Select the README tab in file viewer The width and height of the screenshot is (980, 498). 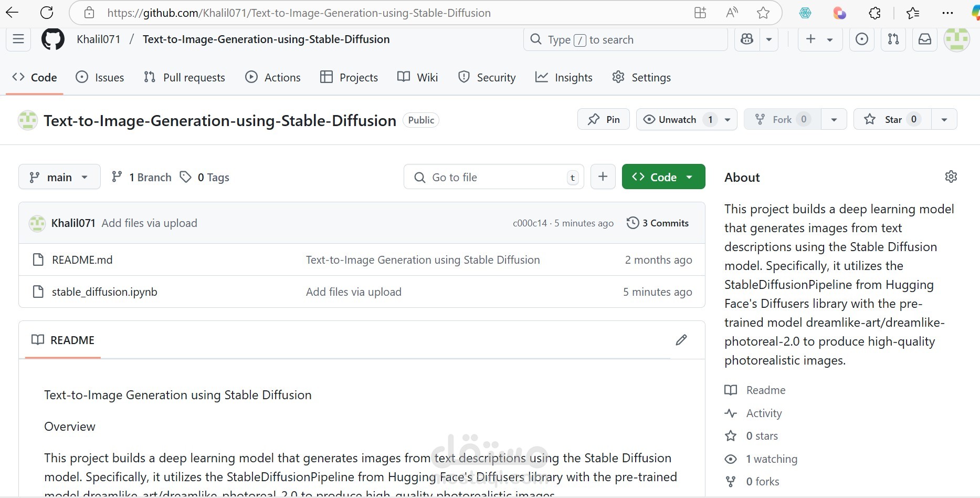[63, 340]
